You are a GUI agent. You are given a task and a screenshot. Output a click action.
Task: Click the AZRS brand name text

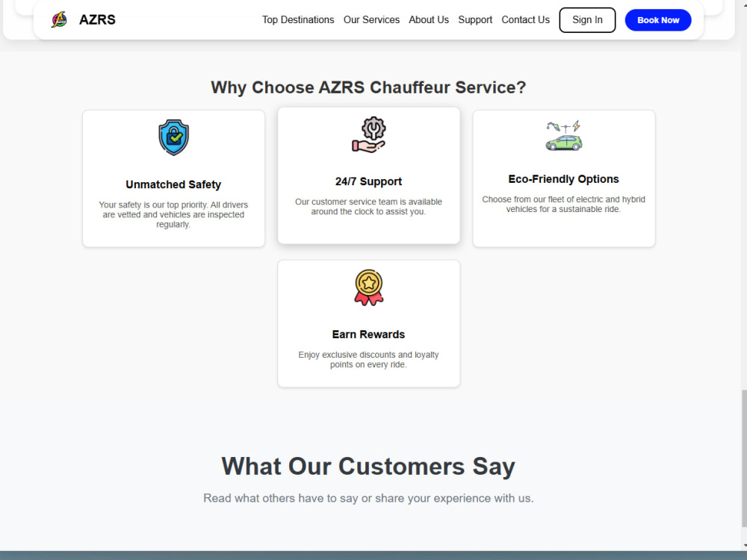point(97,19)
